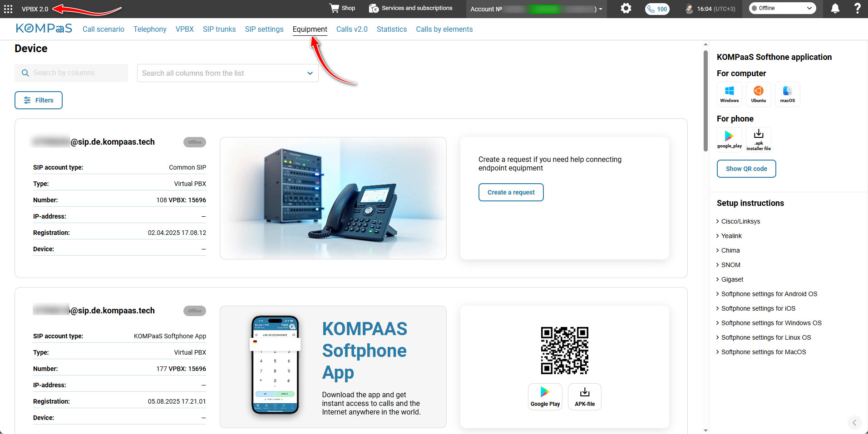The image size is (868, 434).
Task: Select the Equipment tab
Action: click(x=310, y=29)
